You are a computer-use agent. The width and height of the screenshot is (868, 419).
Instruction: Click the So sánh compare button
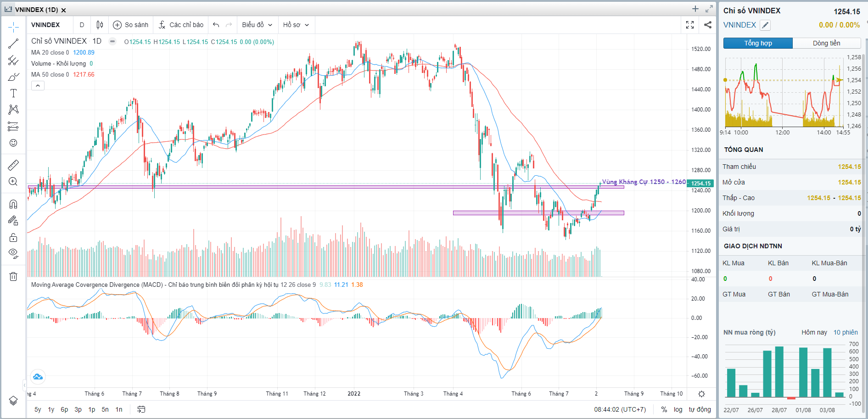point(131,25)
